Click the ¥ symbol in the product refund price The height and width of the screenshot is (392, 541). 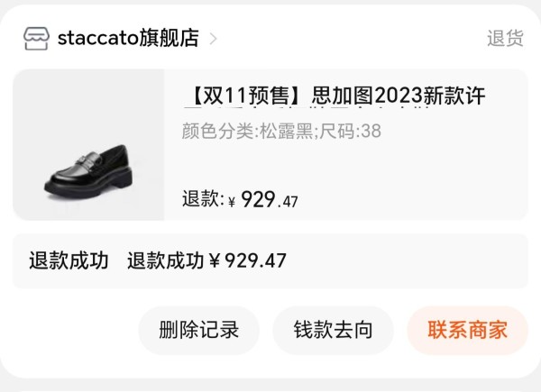(x=232, y=202)
